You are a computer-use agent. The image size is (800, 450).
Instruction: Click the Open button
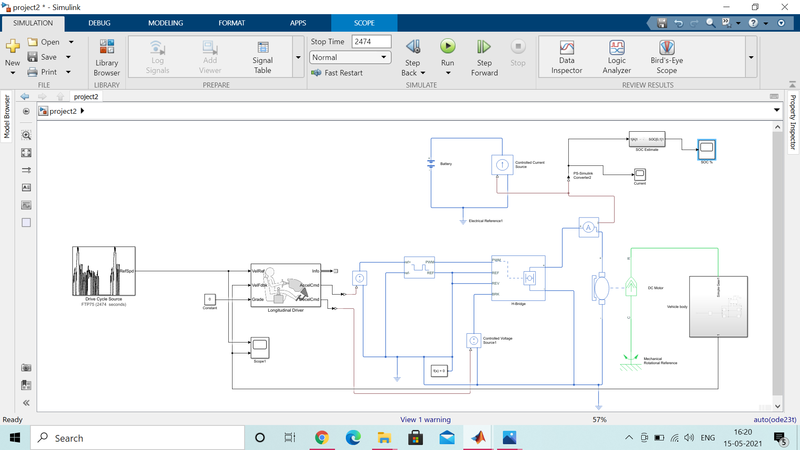pyautogui.click(x=44, y=42)
